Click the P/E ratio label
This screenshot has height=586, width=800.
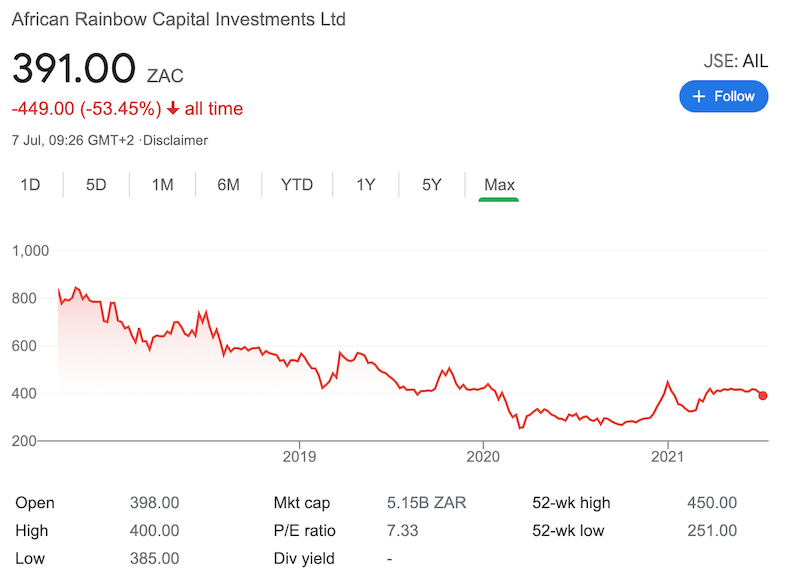[305, 530]
